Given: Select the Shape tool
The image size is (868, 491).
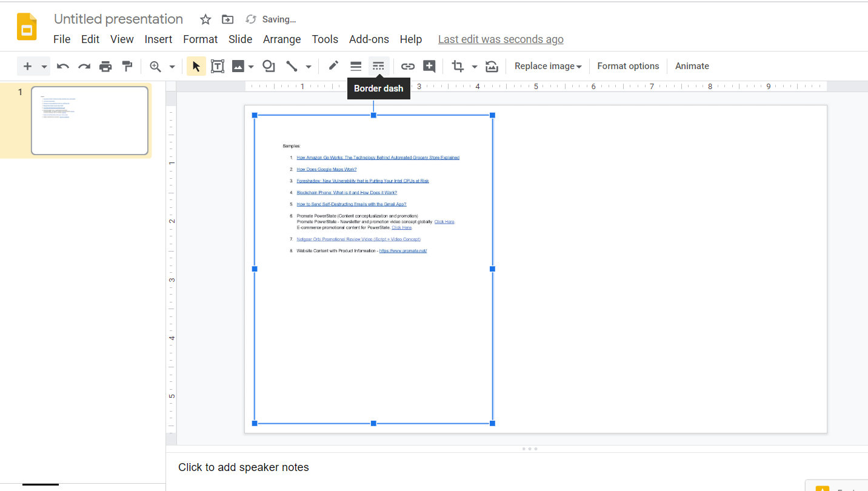Looking at the screenshot, I should (x=269, y=66).
